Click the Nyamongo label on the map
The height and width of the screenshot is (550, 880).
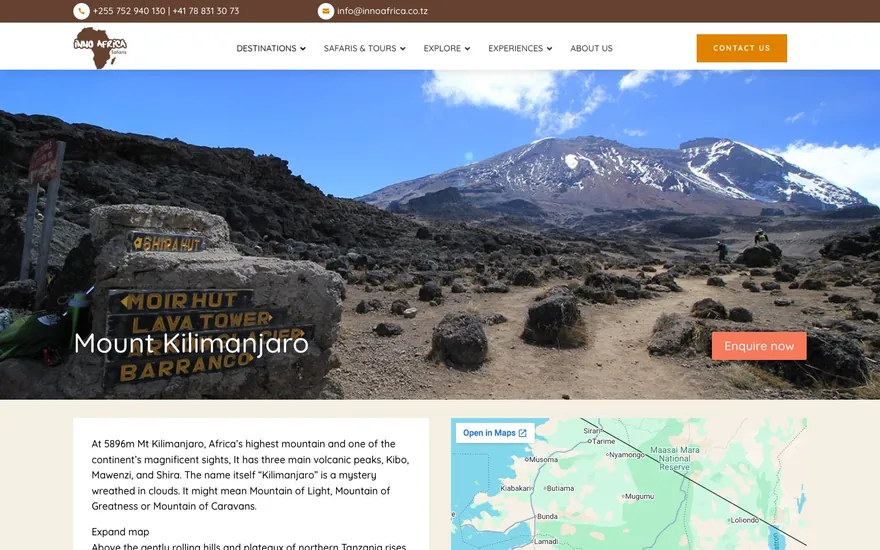(x=626, y=455)
